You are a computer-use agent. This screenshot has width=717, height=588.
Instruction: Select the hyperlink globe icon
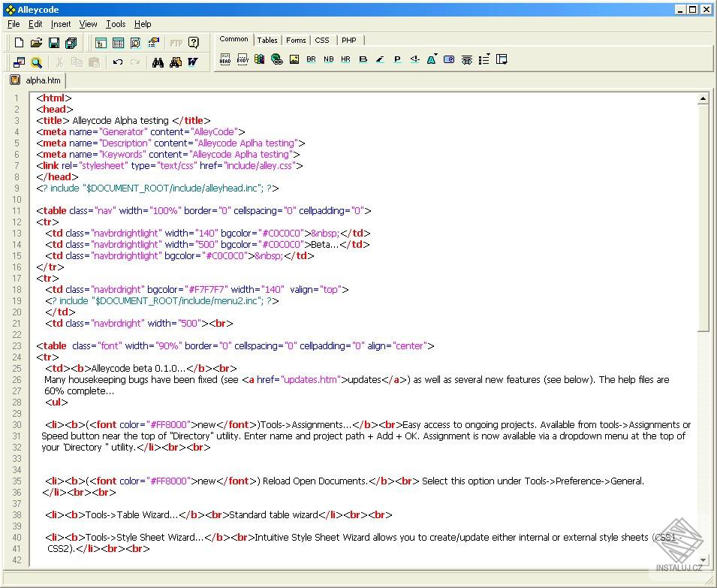point(276,59)
